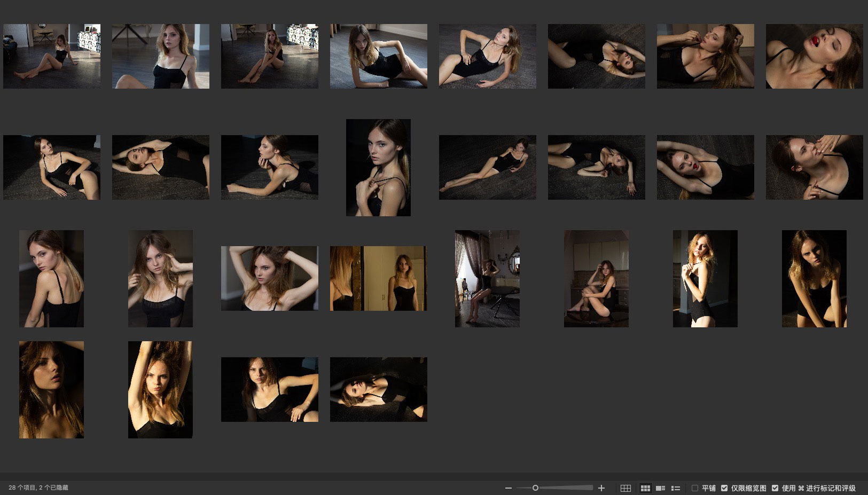This screenshot has height=495, width=868.
Task: Select the last thumbnail in the bottom row
Action: (378, 389)
